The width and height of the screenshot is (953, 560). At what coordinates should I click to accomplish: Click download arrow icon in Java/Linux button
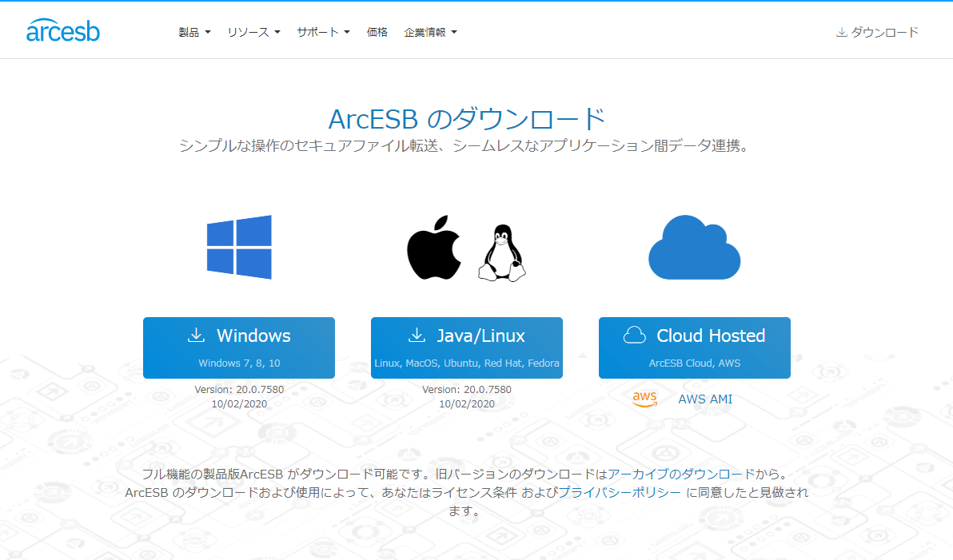417,336
